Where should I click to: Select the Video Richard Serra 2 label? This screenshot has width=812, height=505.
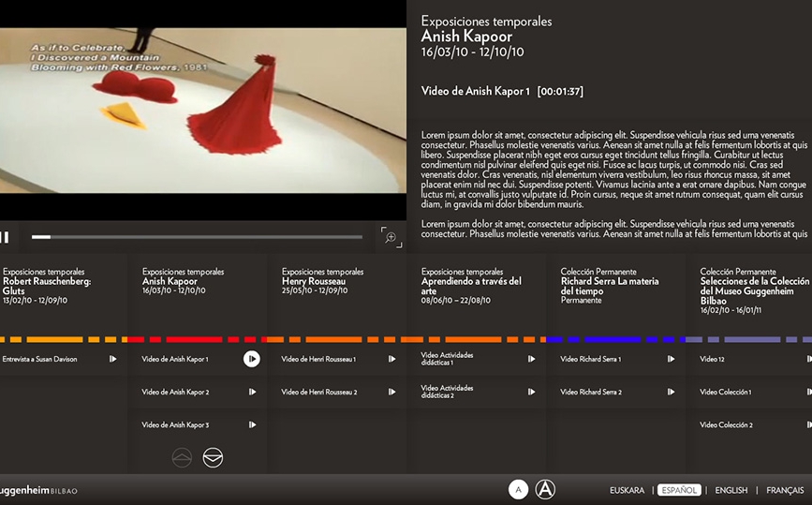point(591,392)
